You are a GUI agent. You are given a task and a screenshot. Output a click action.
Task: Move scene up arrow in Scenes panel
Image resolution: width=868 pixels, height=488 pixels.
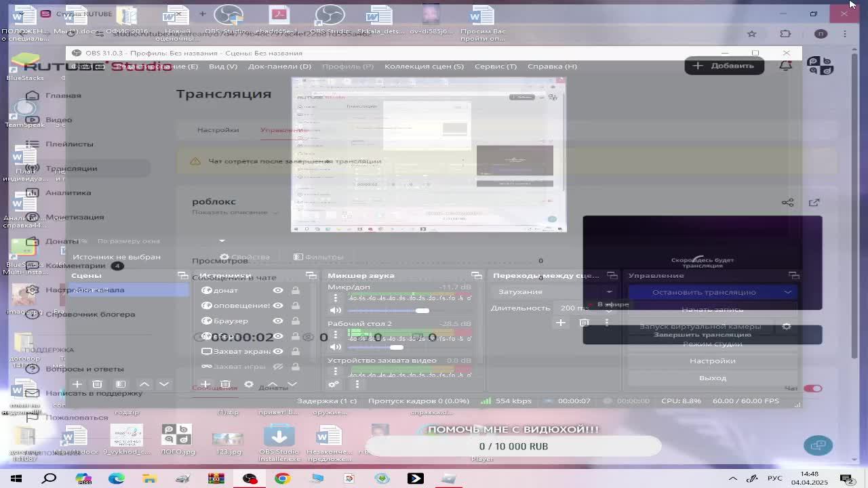(144, 384)
